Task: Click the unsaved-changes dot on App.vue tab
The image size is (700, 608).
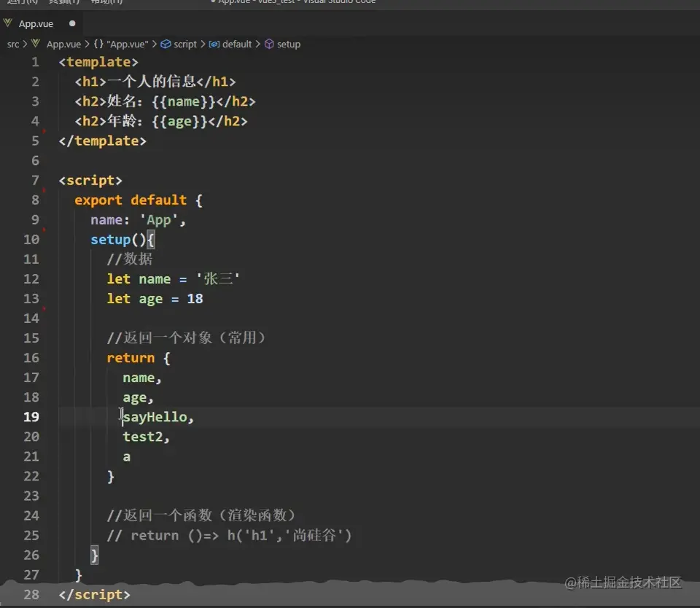Action: (x=72, y=23)
